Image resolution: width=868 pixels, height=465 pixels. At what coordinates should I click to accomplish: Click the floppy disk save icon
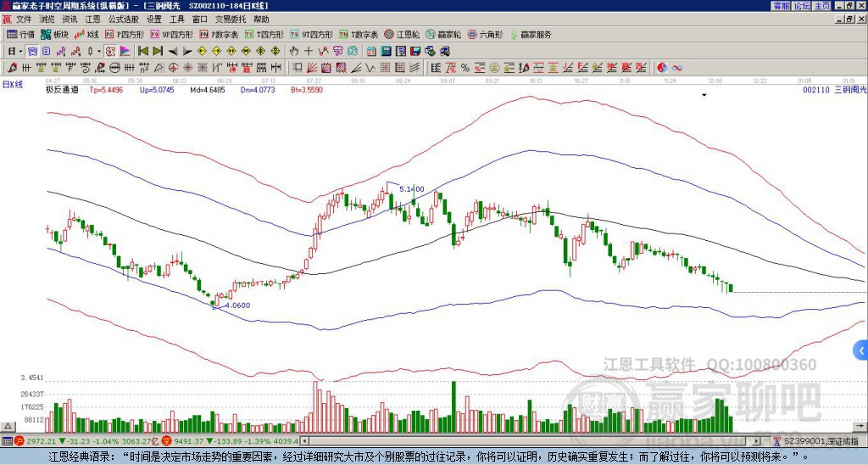click(x=415, y=52)
